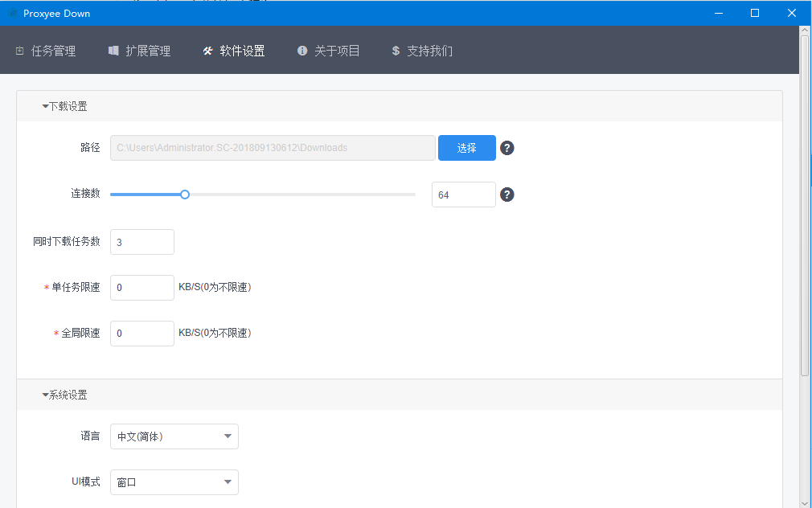Open the 语言 language dropdown
This screenshot has height=508, width=812.
coord(174,436)
